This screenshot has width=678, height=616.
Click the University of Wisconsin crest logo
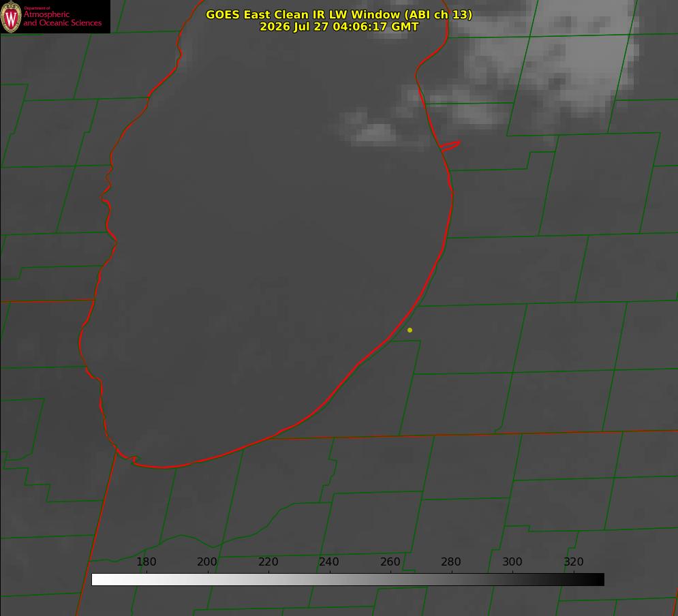coord(11,16)
